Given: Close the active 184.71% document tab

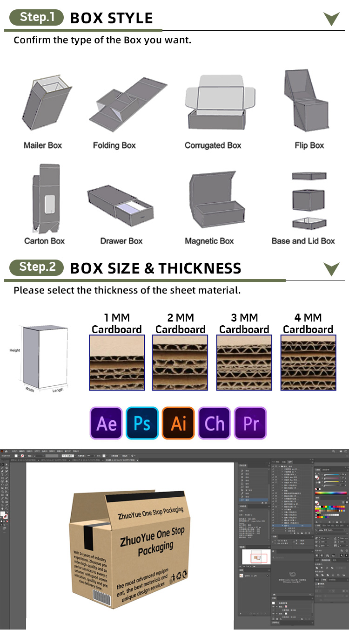Looking at the screenshot, I should pyautogui.click(x=138, y=460).
